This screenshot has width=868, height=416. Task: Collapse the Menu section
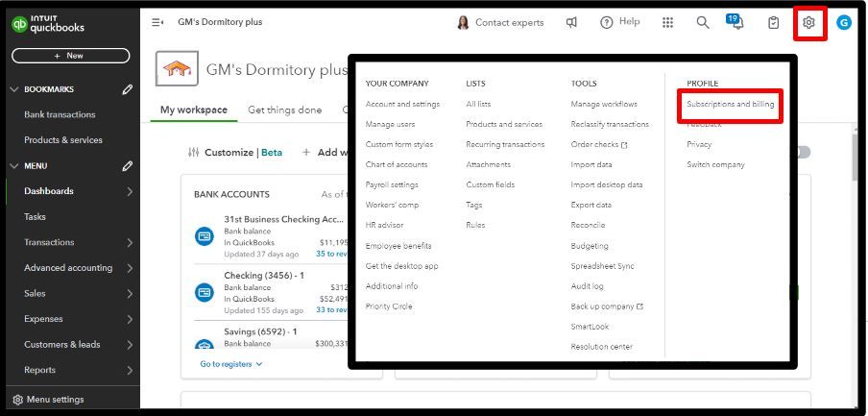tap(15, 165)
